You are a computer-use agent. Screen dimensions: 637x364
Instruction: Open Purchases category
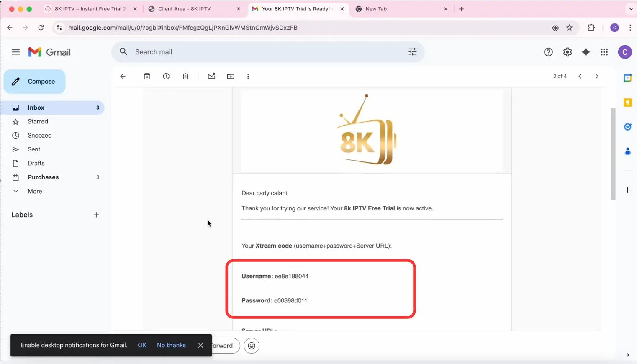coord(52,177)
